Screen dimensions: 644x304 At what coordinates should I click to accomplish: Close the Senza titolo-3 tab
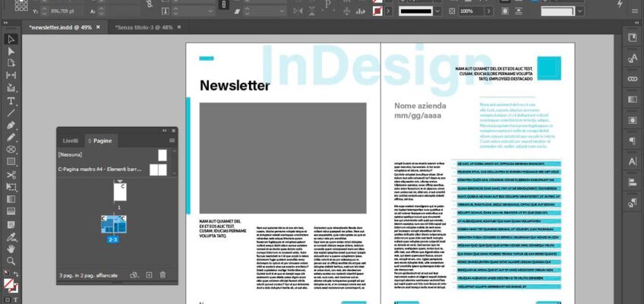coord(178,27)
